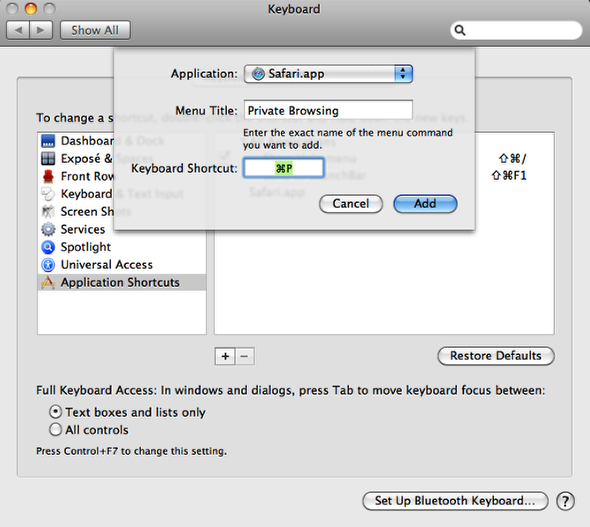Click the Universal Access icon
Image resolution: width=590 pixels, height=527 pixels.
pyautogui.click(x=48, y=265)
